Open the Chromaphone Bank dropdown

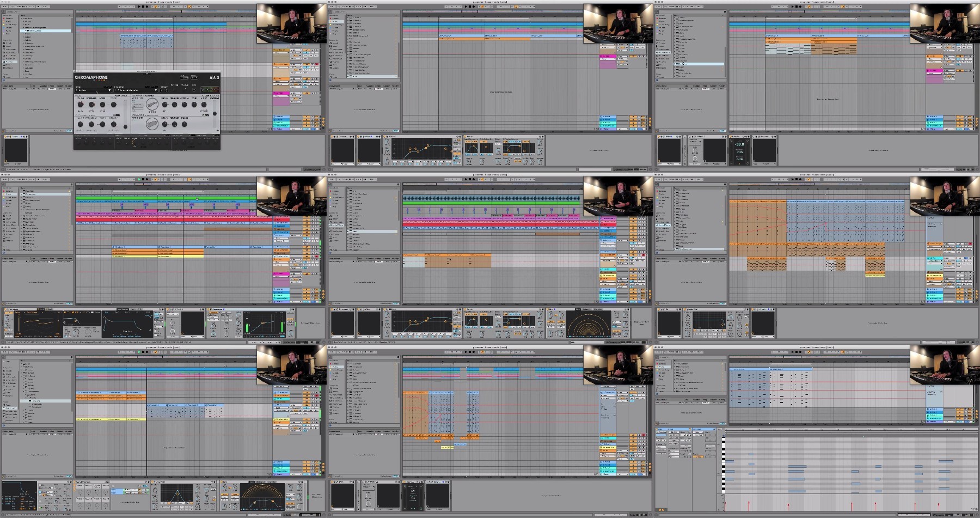(x=93, y=90)
